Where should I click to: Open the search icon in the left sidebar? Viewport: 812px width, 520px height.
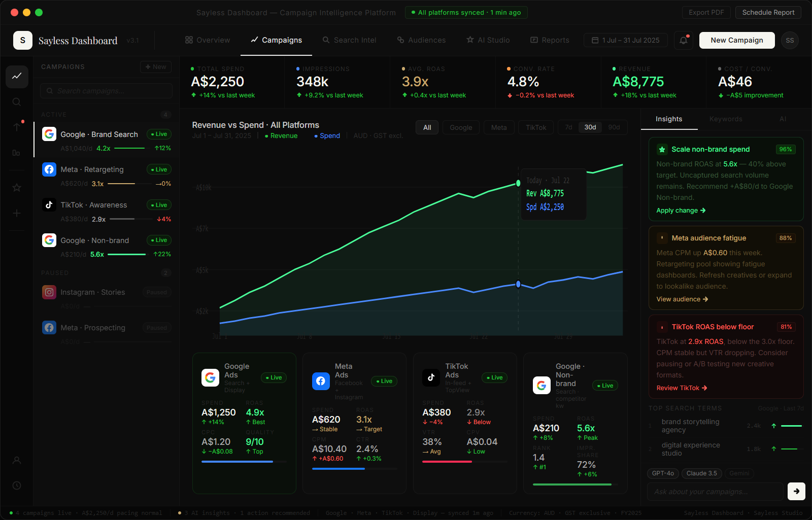[17, 101]
